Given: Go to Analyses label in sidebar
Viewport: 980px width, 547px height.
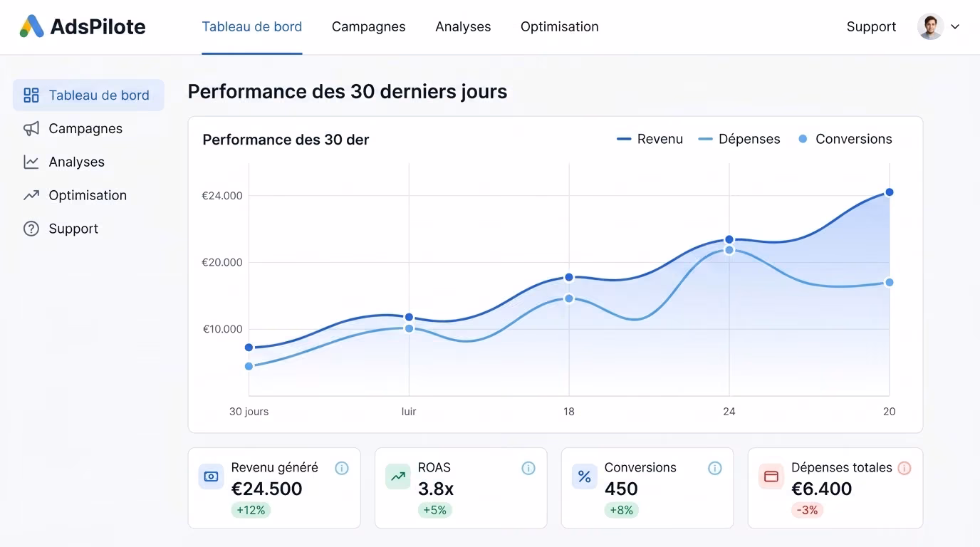Looking at the screenshot, I should click(77, 162).
